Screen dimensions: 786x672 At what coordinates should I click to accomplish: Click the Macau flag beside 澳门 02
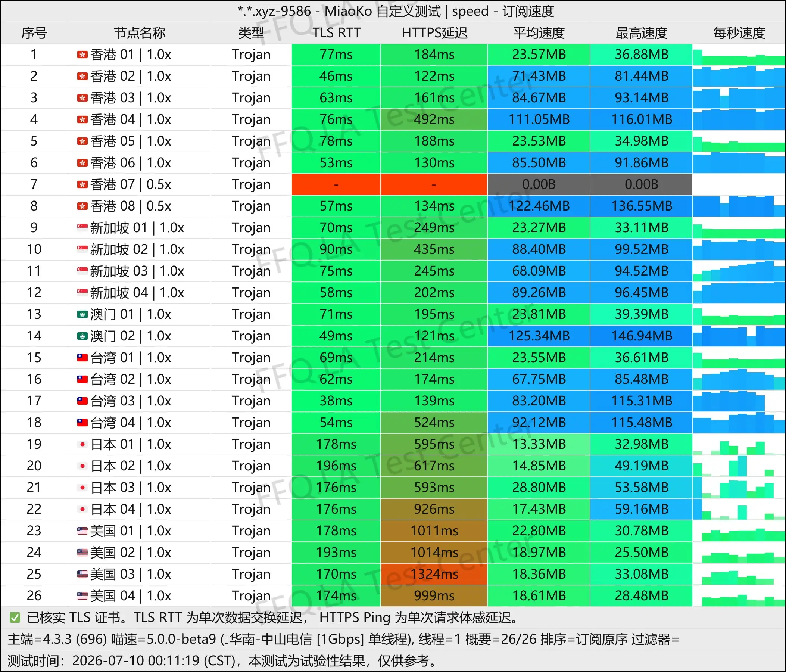coord(82,336)
